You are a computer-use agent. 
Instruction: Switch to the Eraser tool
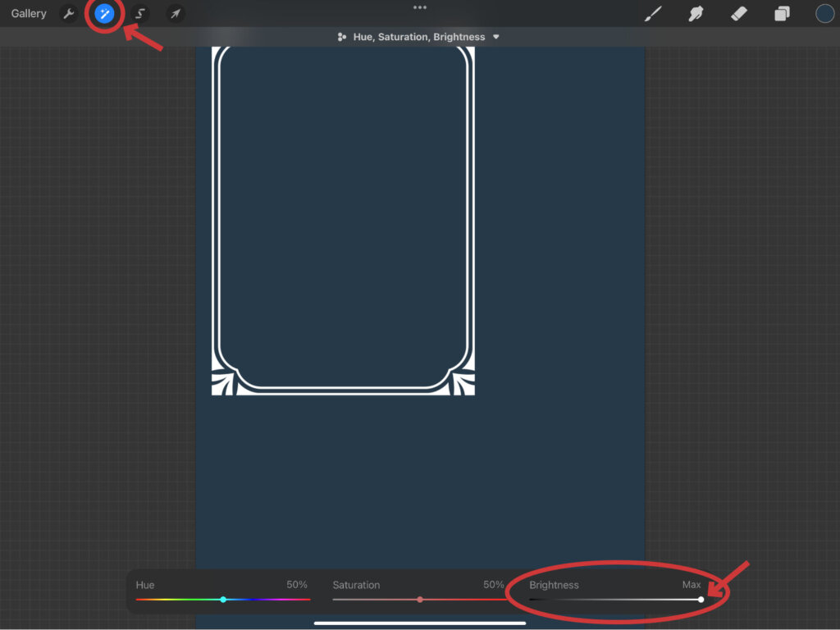coord(739,14)
